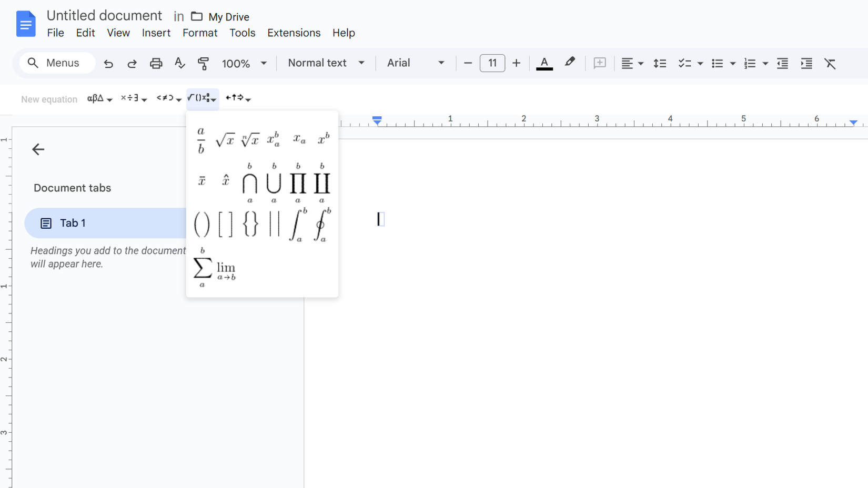Insert the square root symbol
Screen dimensions: 868x488
(225, 140)
